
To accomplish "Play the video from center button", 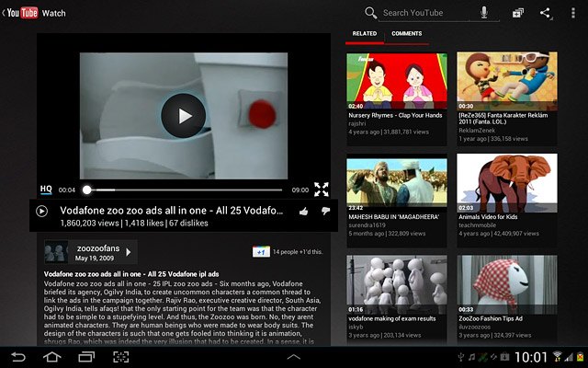I will pyautogui.click(x=184, y=116).
